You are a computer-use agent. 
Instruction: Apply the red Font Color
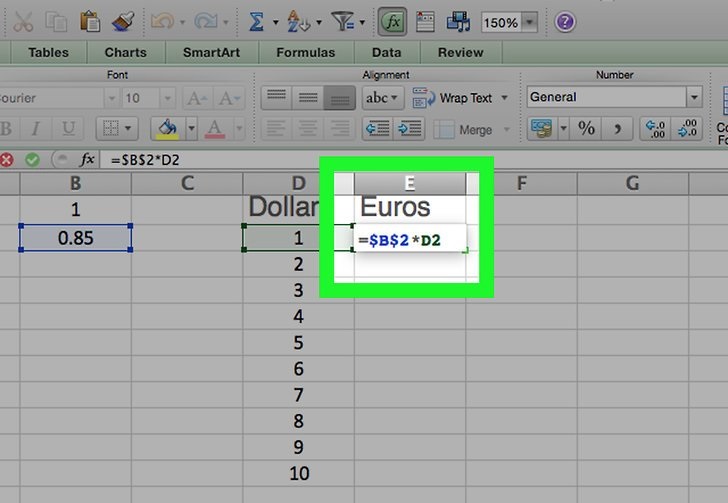tap(215, 129)
